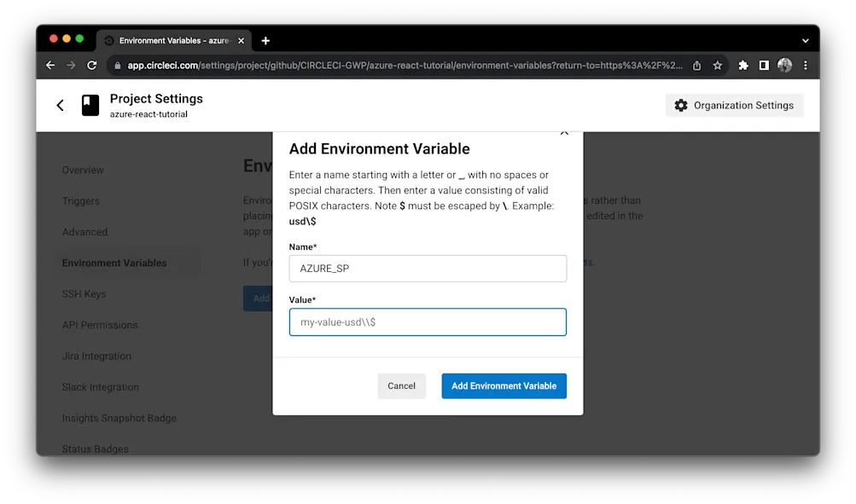This screenshot has width=856, height=504.
Task: Click the Value input field
Action: 427,322
